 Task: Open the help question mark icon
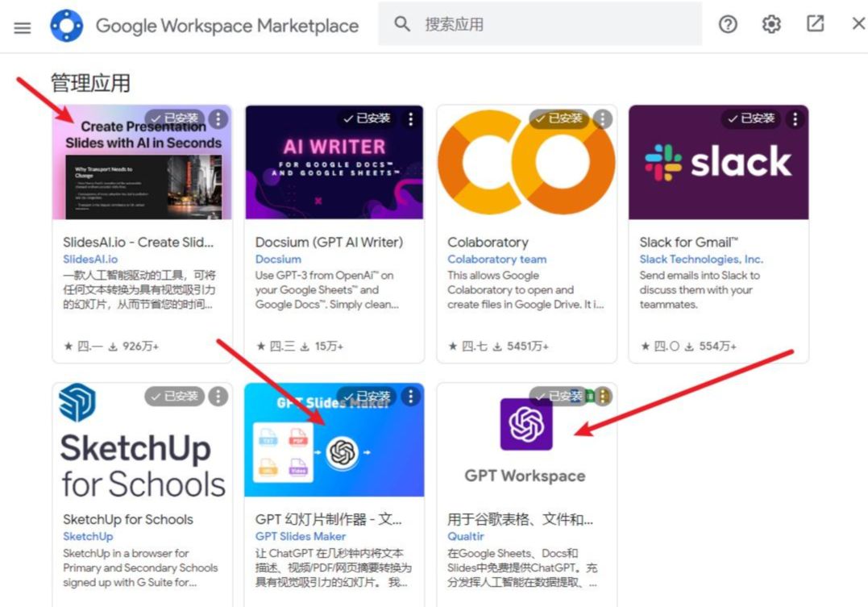(x=728, y=24)
